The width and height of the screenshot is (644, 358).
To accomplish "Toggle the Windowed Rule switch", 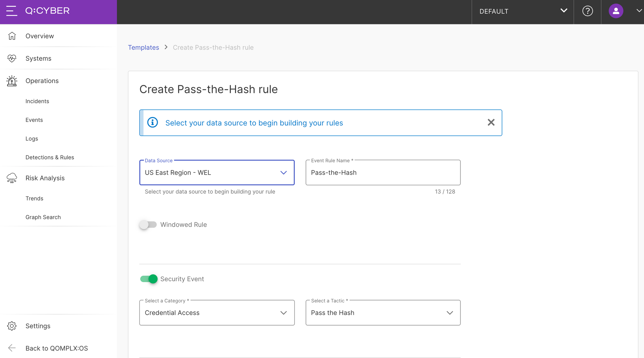I will coord(148,225).
